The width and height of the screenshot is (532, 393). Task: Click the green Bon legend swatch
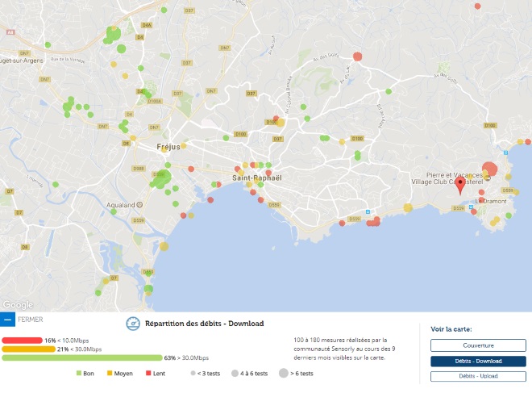pyautogui.click(x=79, y=374)
